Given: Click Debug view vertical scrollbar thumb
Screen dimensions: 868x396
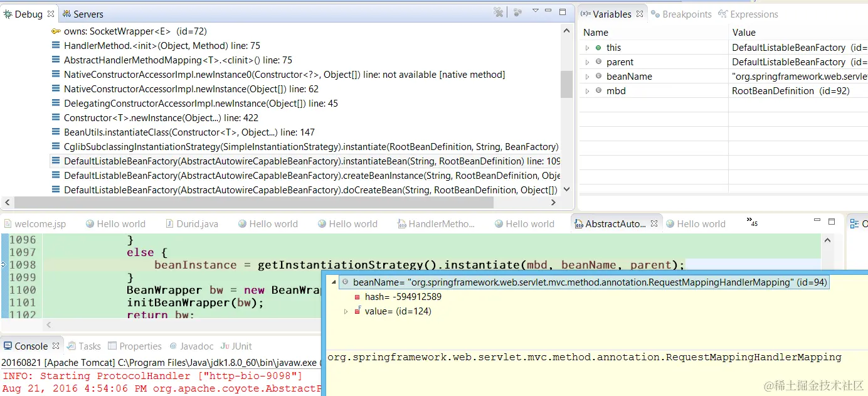Looking at the screenshot, I should click(x=567, y=84).
